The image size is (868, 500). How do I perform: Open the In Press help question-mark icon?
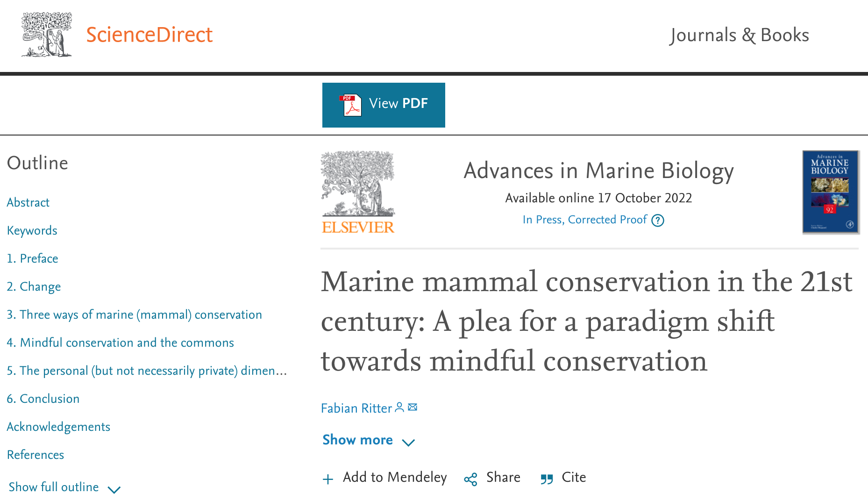tap(658, 220)
